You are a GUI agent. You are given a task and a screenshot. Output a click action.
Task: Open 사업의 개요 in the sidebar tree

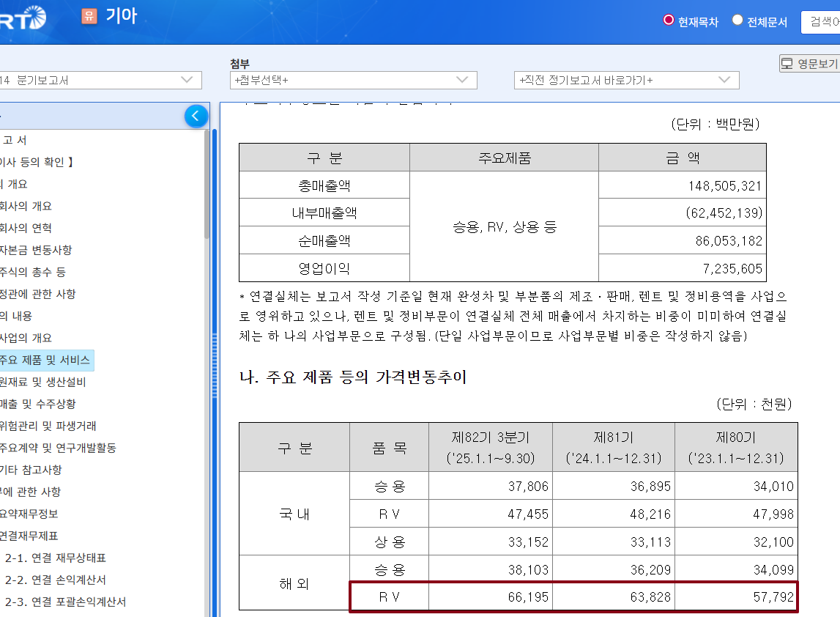click(x=26, y=338)
